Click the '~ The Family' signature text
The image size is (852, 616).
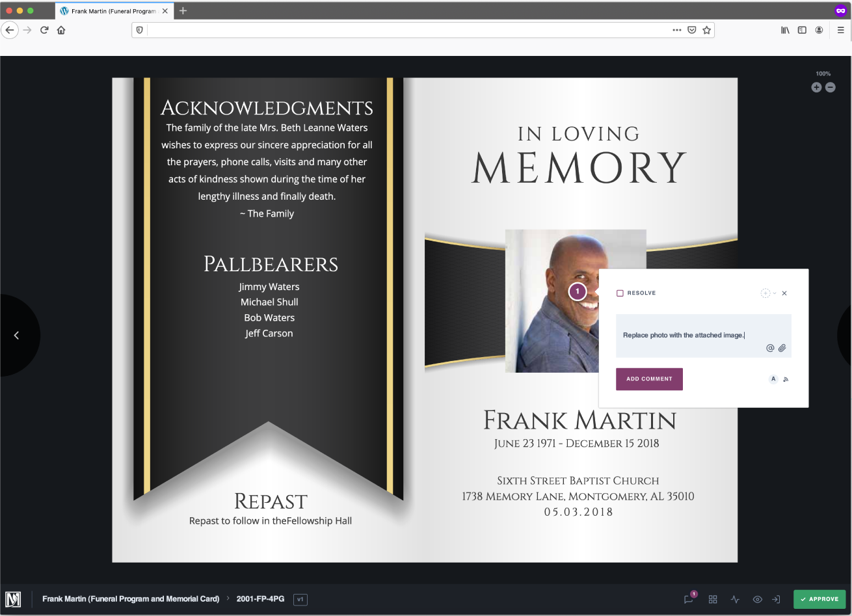[267, 214]
